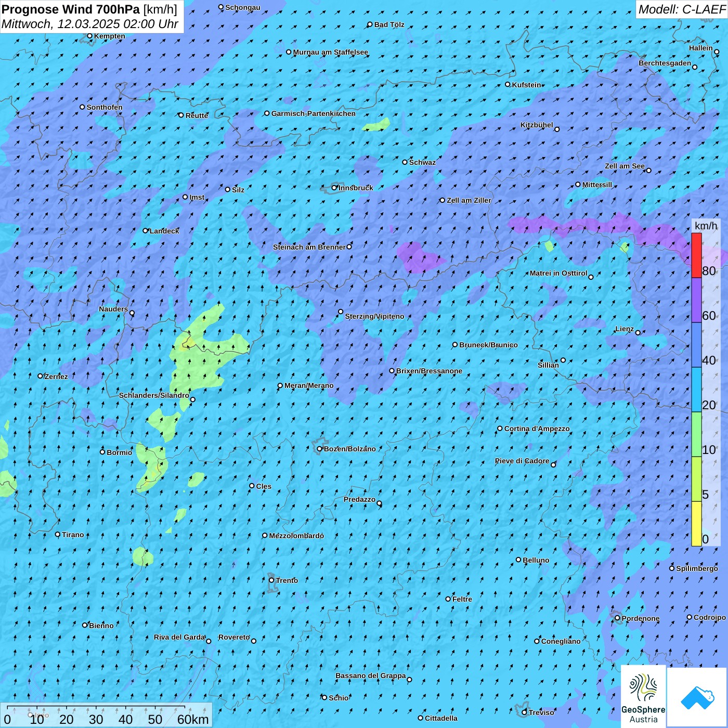Click the Trento city marker
This screenshot has height=728, width=728.
pyautogui.click(x=271, y=580)
